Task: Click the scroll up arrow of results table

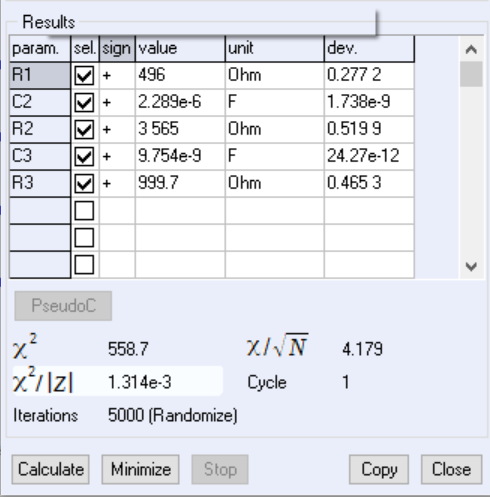Action: click(471, 49)
